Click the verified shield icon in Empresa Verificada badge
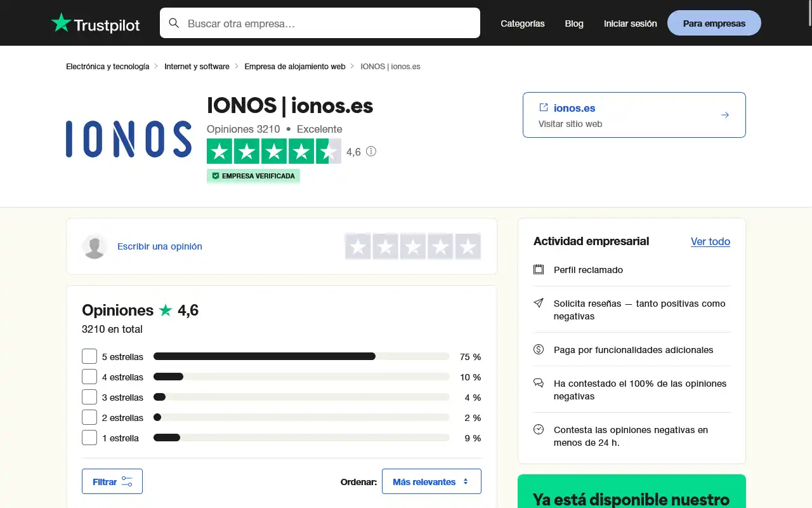 (216, 176)
